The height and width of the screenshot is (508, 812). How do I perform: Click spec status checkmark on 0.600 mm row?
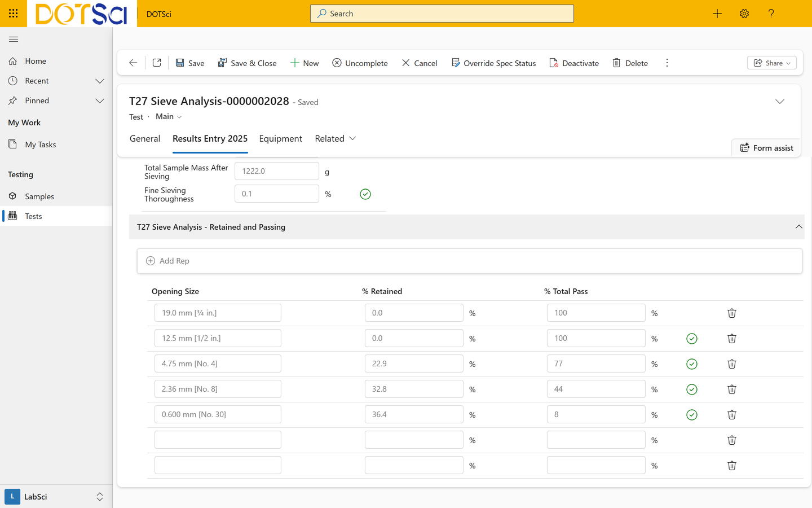pyautogui.click(x=692, y=415)
